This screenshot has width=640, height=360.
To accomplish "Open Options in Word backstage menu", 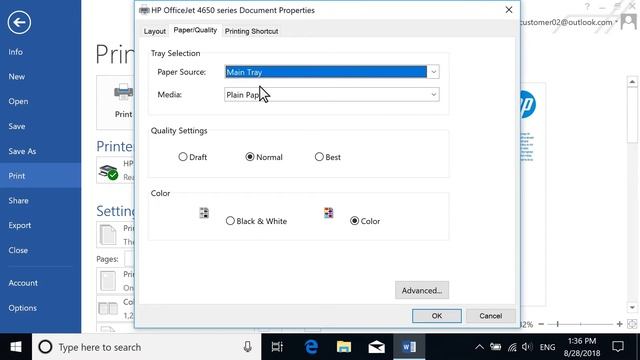I will 22,308.
